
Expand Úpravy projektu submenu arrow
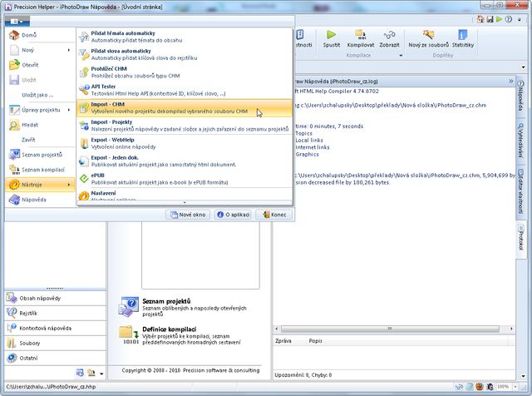click(69, 110)
